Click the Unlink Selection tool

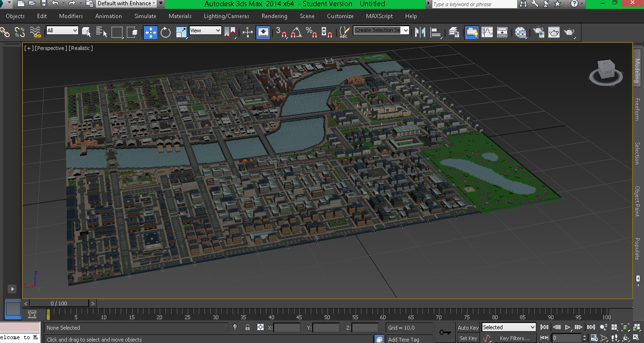click(x=20, y=32)
